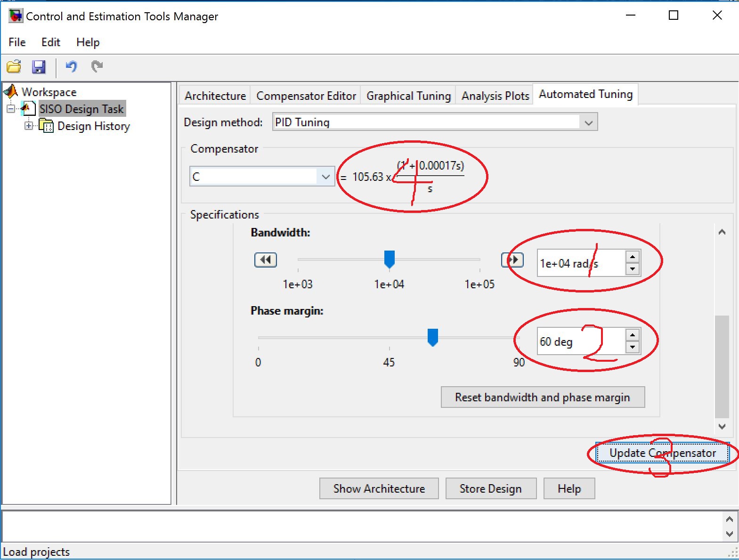Click the Help button at the bottom
This screenshot has height=560, width=739.
coord(569,489)
